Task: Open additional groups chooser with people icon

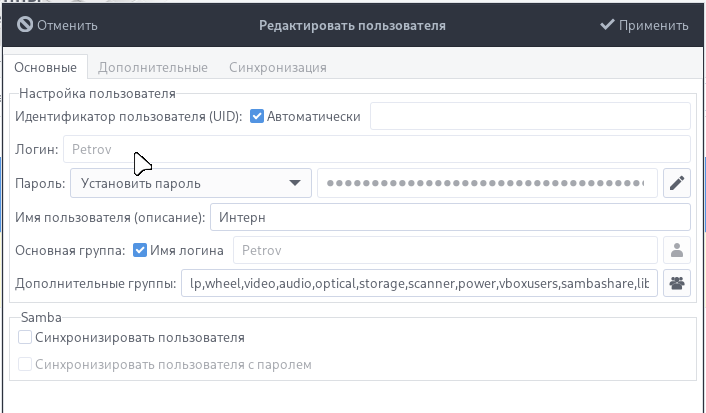Action: click(677, 283)
